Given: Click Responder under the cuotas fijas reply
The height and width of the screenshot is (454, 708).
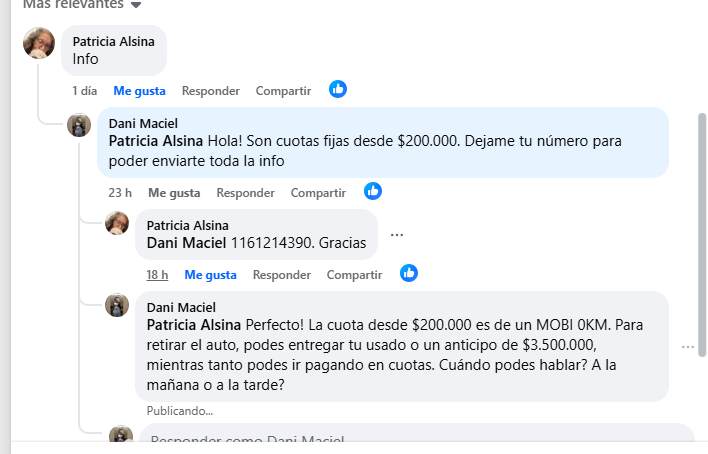Looking at the screenshot, I should (245, 193).
